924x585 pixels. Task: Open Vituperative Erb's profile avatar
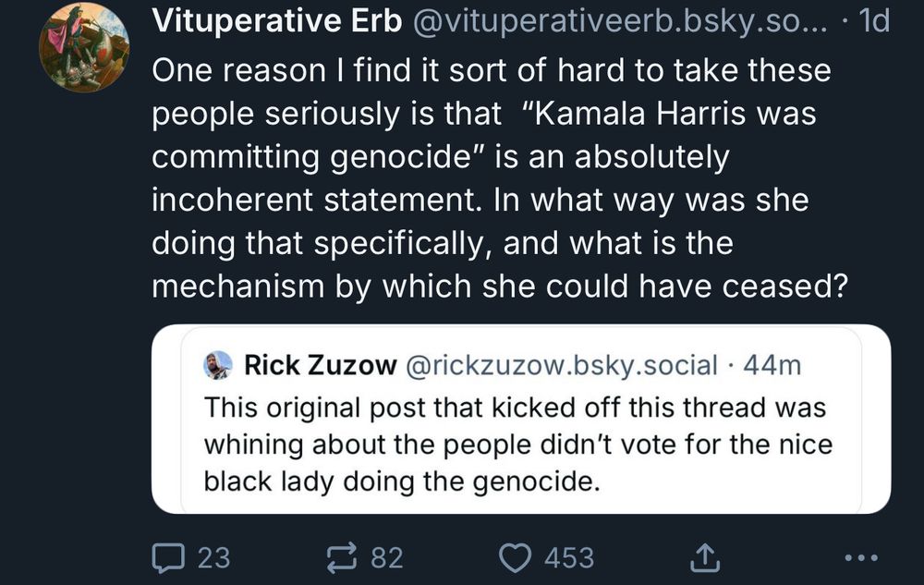point(84,48)
